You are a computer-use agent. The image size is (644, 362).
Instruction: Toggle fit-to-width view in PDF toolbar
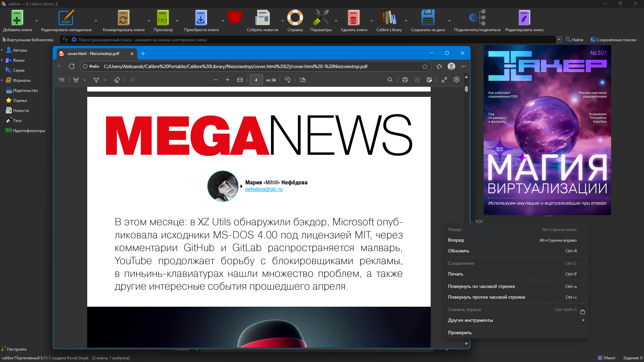tap(240, 80)
